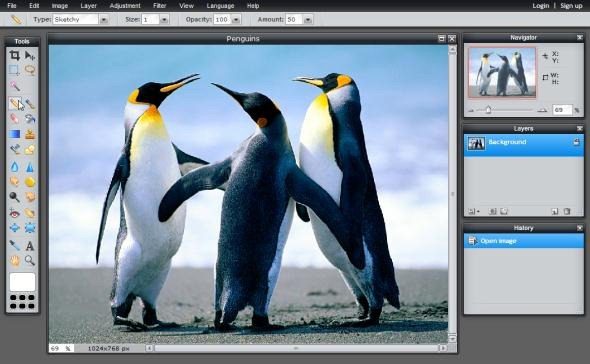The image size is (590, 364).
Task: Expand the Size dropdown arrow
Action: (x=164, y=20)
